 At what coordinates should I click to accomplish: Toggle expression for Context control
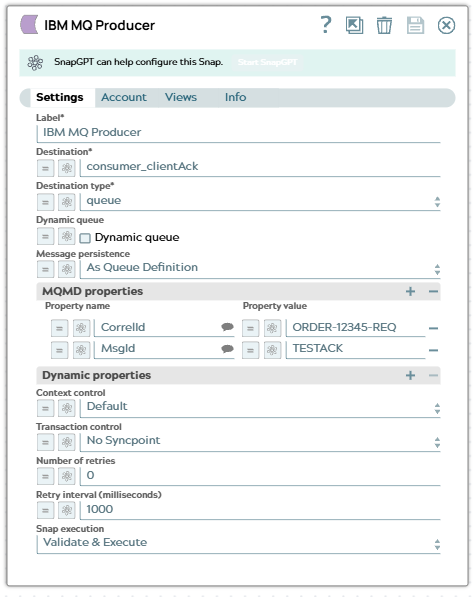pos(45,409)
